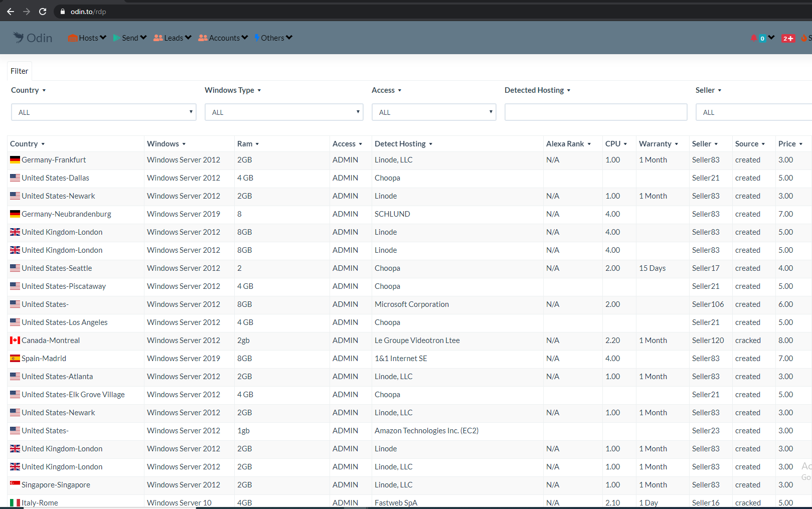
Task: Click the Accounts users icon
Action: point(203,38)
